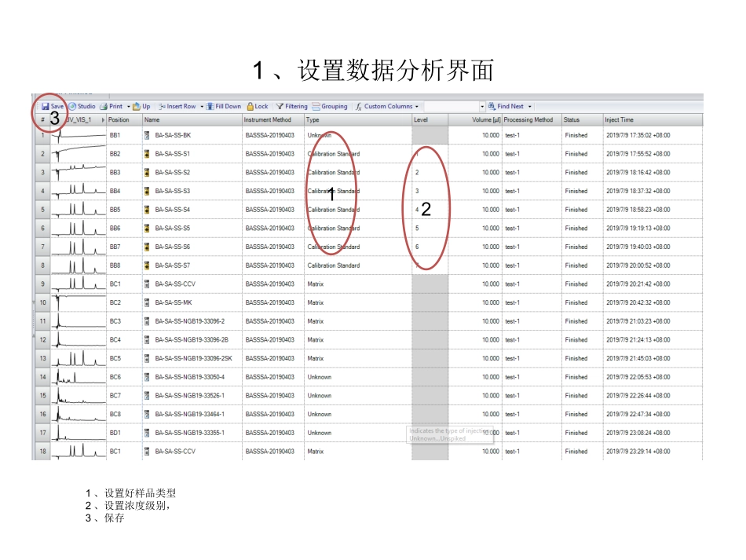
Task: Click sample icon beside BA-SA-SS-NGB19-33464-1
Action: [x=147, y=414]
